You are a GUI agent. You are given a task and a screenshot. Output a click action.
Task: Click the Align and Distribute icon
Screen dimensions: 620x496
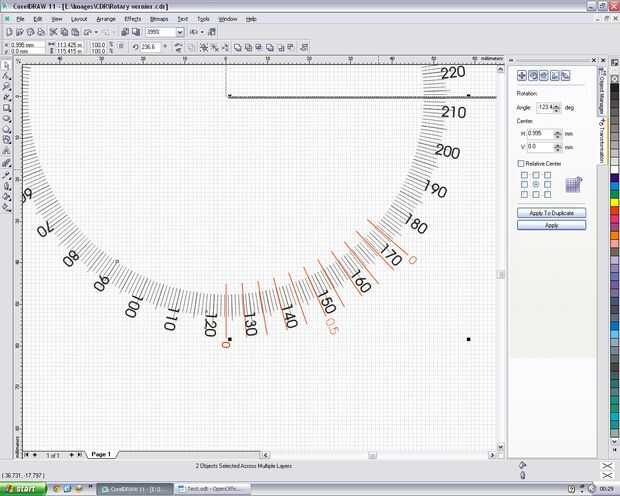(304, 47)
